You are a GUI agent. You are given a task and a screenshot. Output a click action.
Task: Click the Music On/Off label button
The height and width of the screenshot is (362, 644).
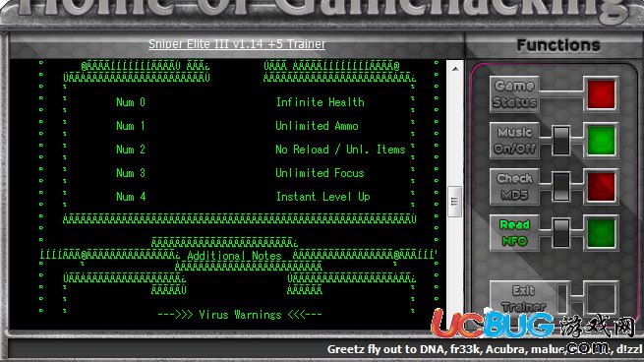click(x=514, y=141)
